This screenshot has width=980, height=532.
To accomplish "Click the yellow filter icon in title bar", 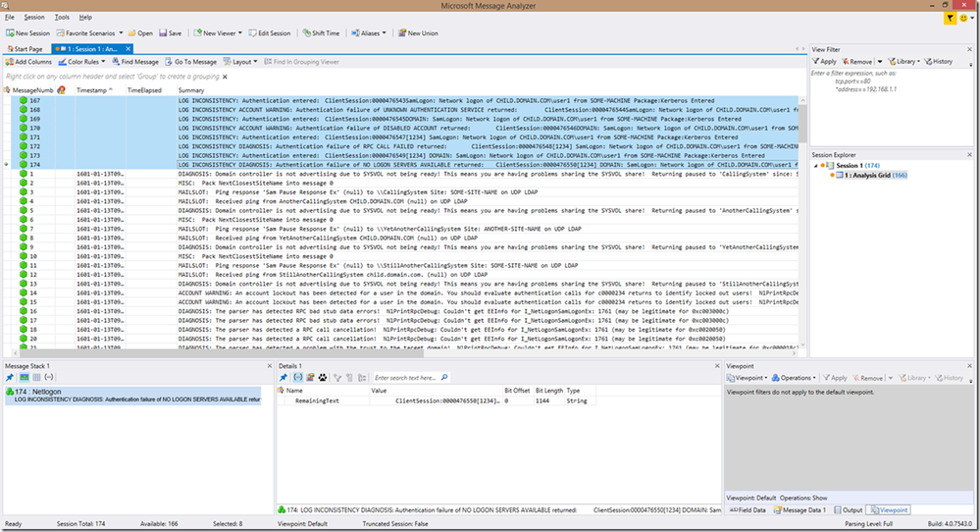I will [950, 18].
